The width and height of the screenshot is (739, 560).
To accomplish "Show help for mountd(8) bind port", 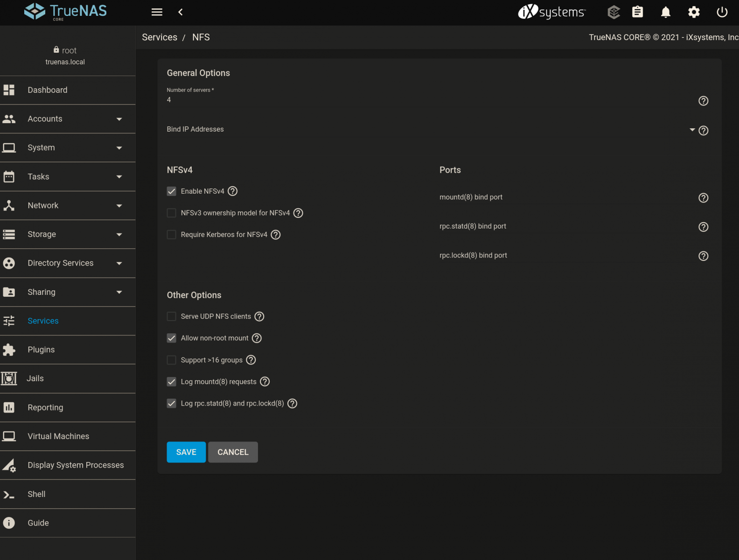I will pos(704,198).
